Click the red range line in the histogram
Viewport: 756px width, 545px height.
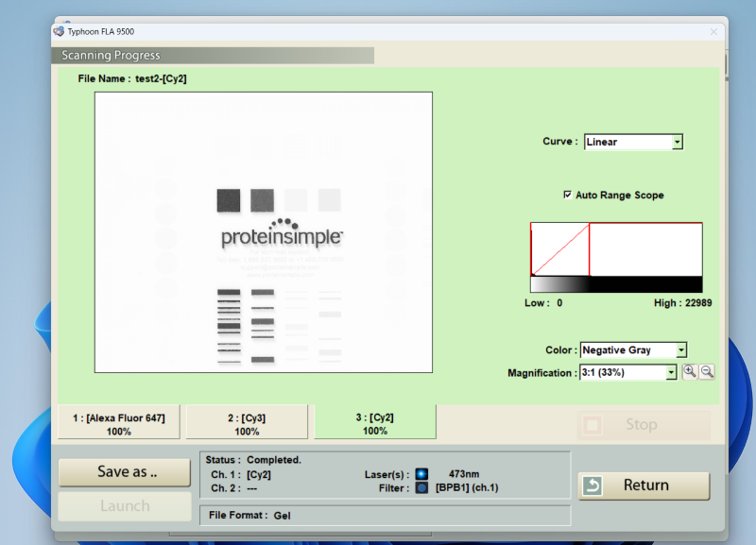(x=589, y=249)
